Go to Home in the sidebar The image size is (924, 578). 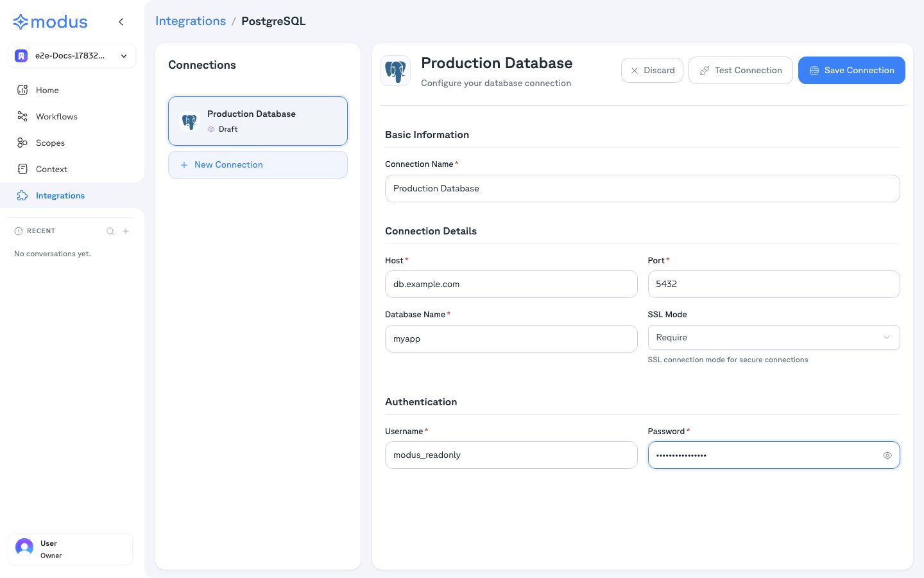click(x=72, y=90)
